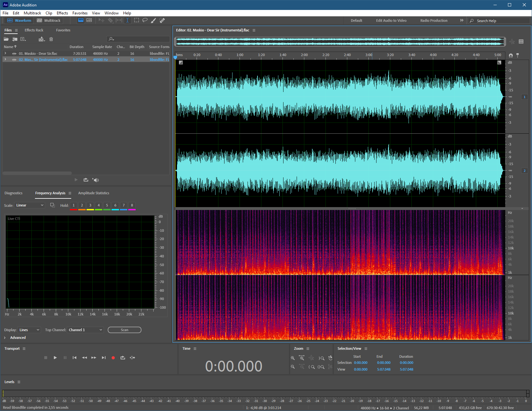
Task: Click the headphones icon beside the time ruler
Action: pos(511,55)
